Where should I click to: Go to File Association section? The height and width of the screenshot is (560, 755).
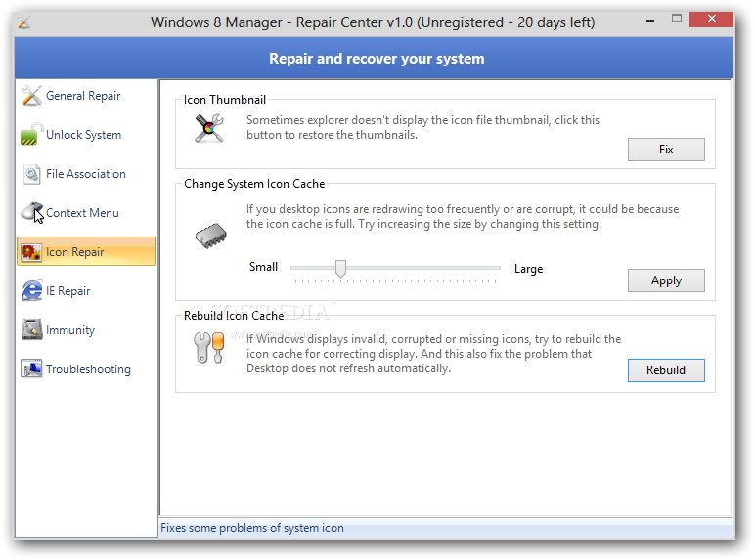(86, 174)
